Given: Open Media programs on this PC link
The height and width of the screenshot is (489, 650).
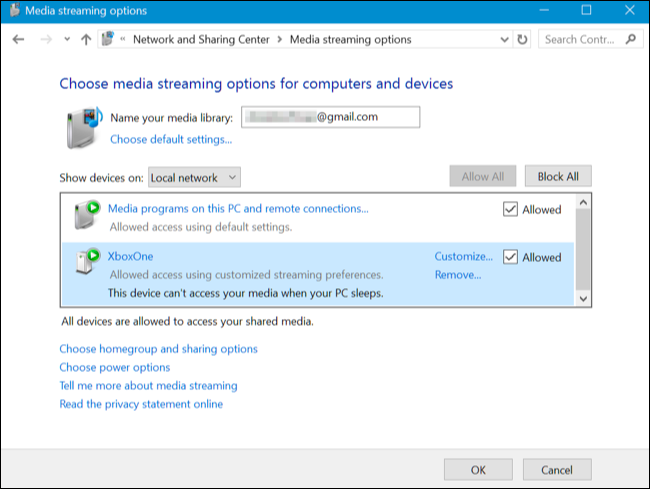Looking at the screenshot, I should pos(238,208).
